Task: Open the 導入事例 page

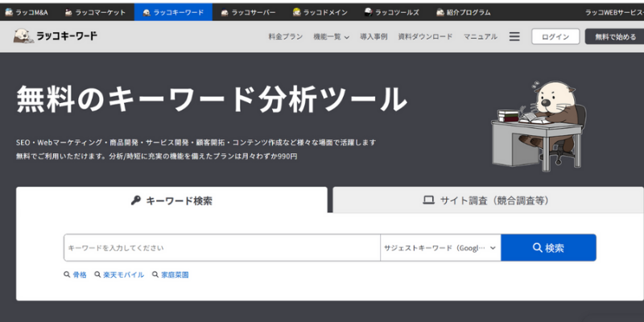Action: click(374, 36)
